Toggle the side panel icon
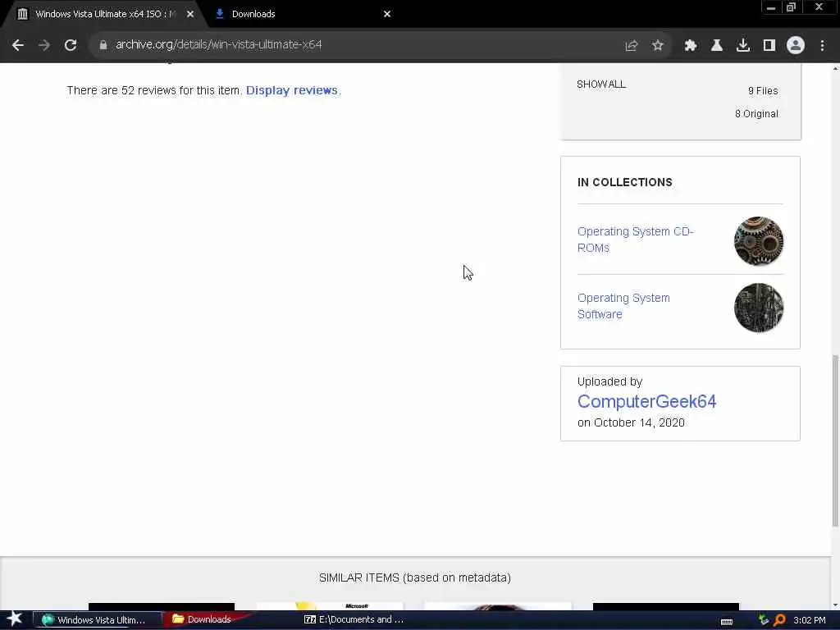 (x=769, y=46)
